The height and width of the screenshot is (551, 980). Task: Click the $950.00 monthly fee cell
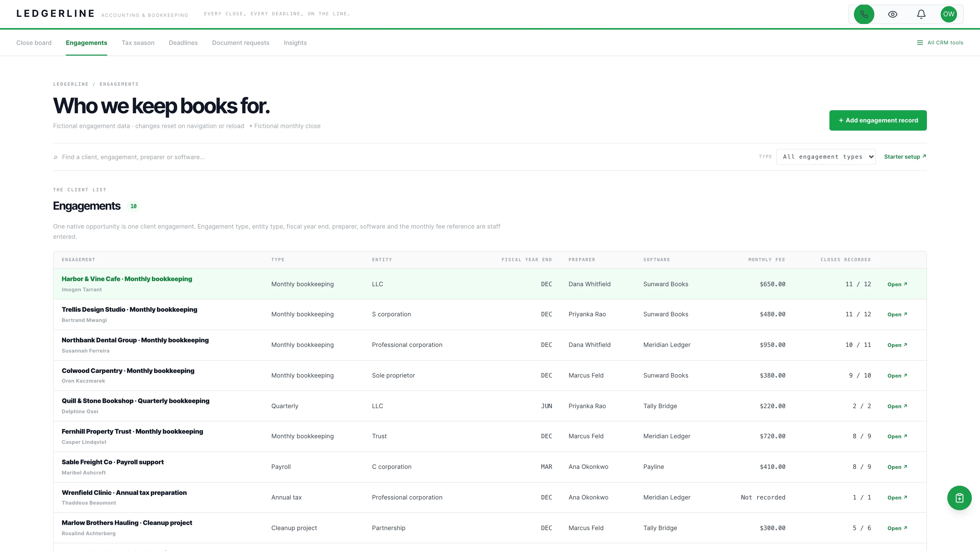772,345
